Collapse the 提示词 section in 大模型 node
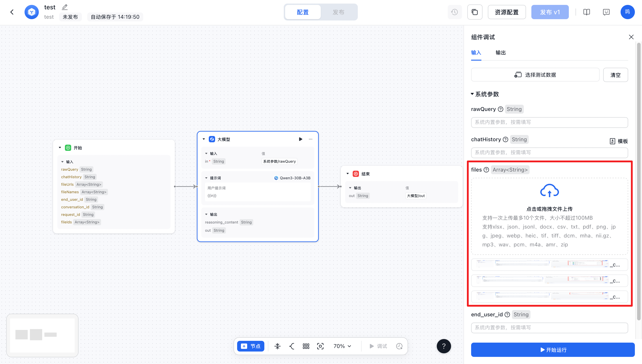 206,178
